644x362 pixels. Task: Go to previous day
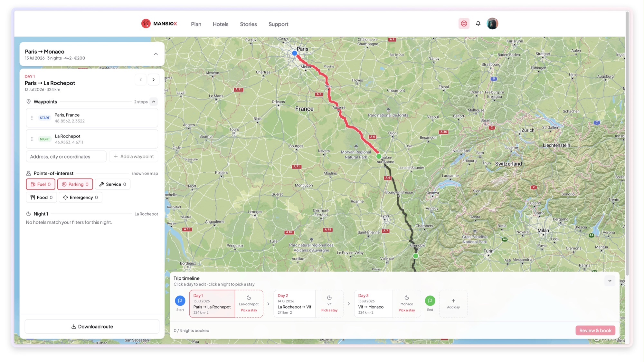(141, 80)
